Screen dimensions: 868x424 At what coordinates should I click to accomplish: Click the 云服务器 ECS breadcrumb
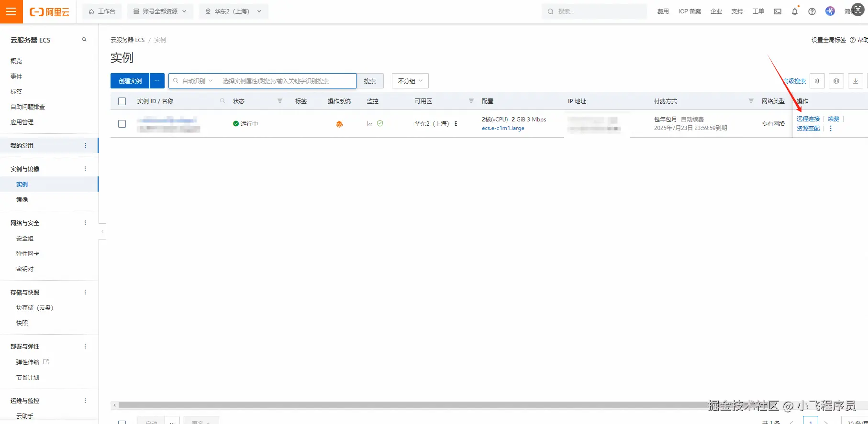128,40
